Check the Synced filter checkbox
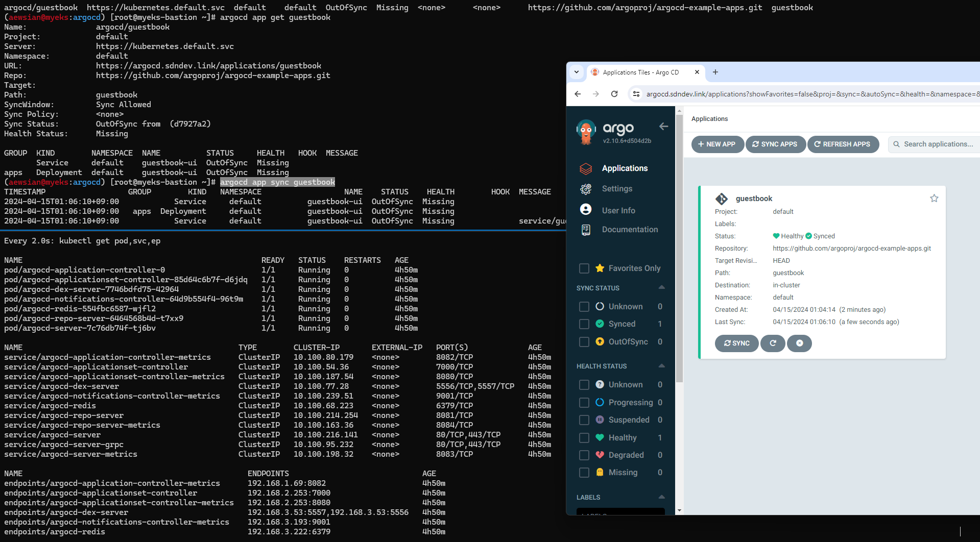Viewport: 980px width, 542px height. click(584, 324)
